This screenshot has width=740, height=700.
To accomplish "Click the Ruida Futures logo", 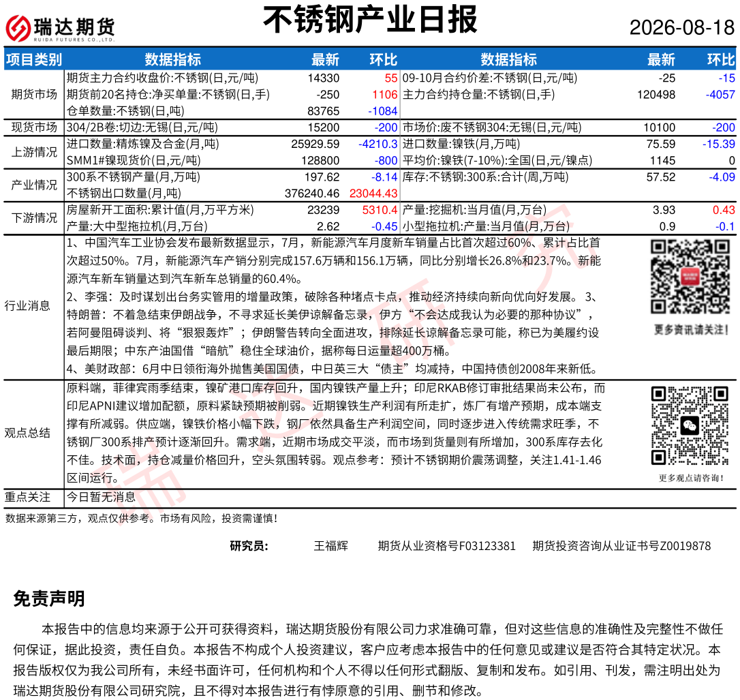I will (x=60, y=29).
